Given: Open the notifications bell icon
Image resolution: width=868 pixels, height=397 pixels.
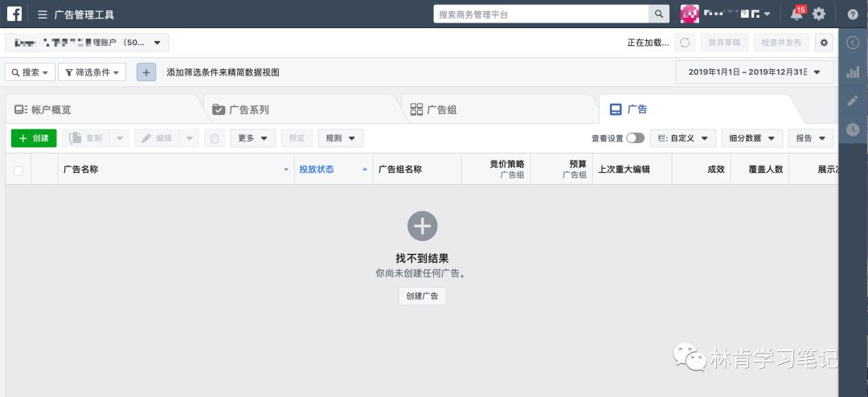Looking at the screenshot, I should click(x=796, y=14).
